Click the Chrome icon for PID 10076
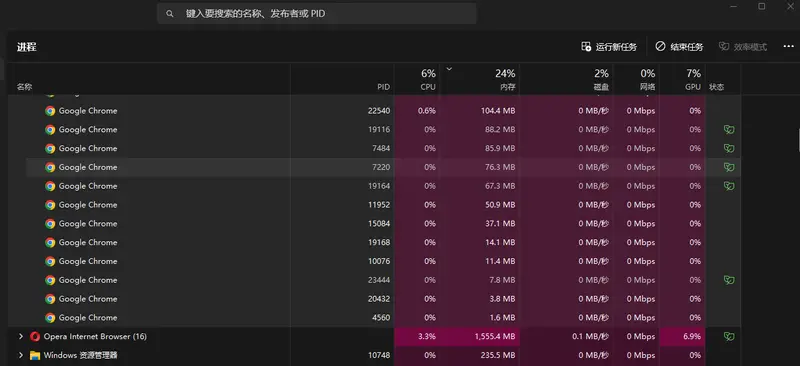This screenshot has height=366, width=800. [x=50, y=261]
